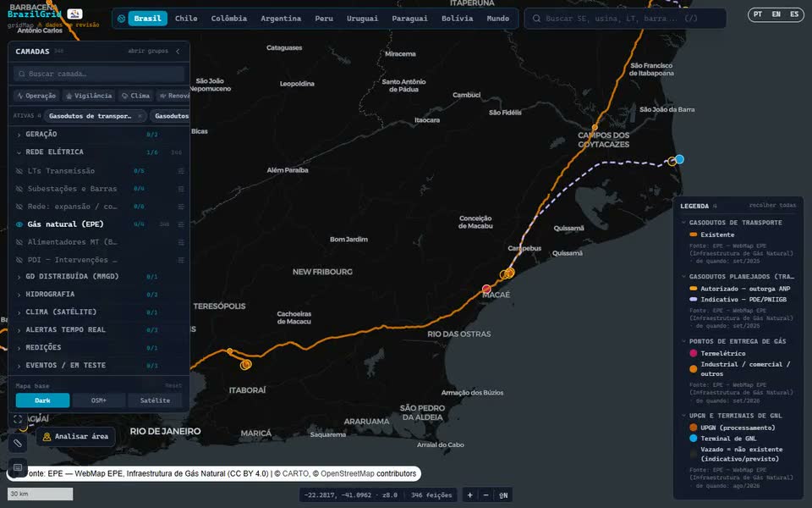Image resolution: width=812 pixels, height=508 pixels.
Task: Remove the Gasodutos de transpor… active chip
Action: pos(140,116)
